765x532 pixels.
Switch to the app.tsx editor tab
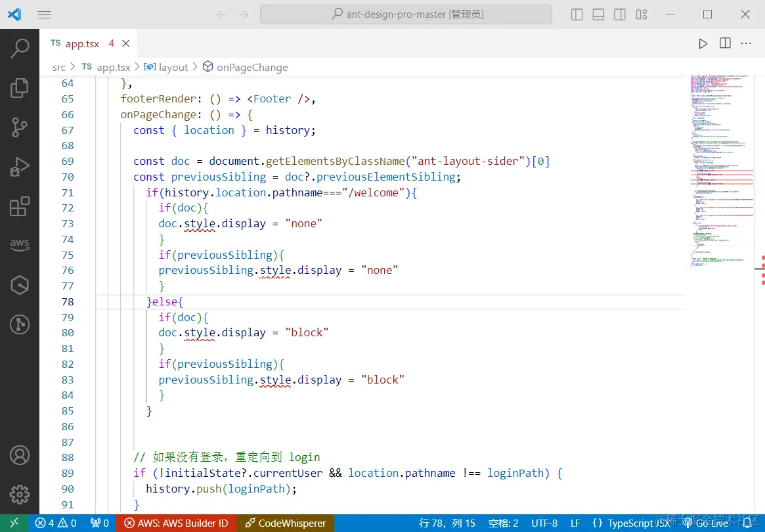point(82,43)
